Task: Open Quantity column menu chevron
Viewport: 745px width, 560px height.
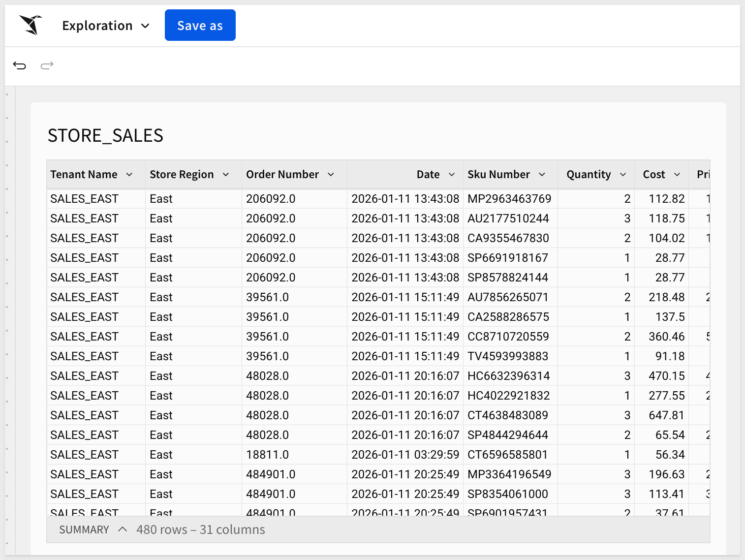Action: pos(623,175)
